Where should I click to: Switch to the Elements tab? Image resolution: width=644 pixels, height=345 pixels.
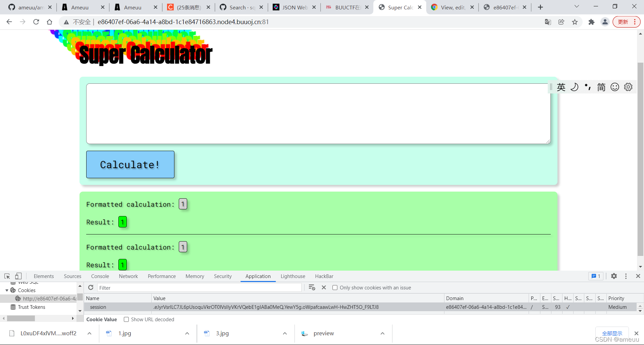point(44,276)
